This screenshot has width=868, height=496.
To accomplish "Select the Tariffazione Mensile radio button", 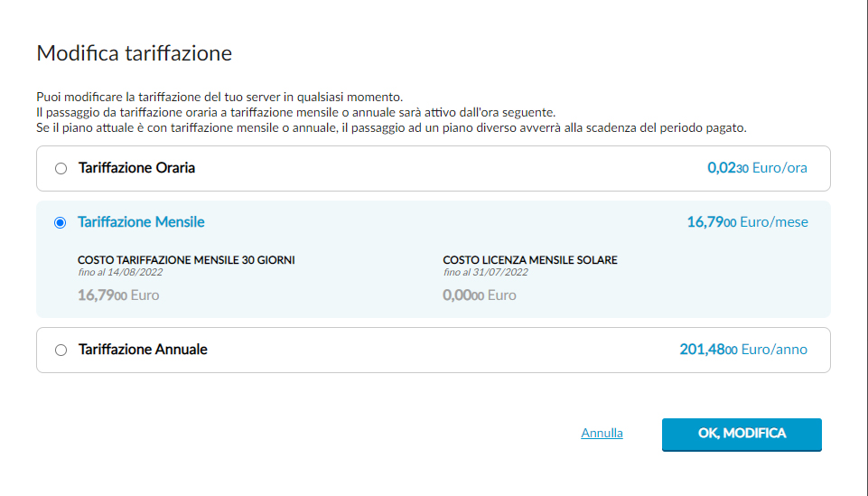I will (x=60, y=222).
